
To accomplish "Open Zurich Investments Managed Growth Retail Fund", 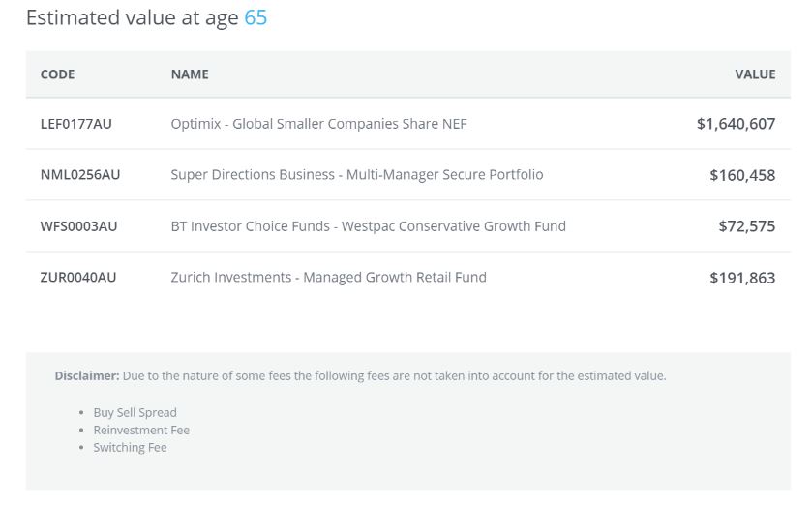I will (328, 278).
